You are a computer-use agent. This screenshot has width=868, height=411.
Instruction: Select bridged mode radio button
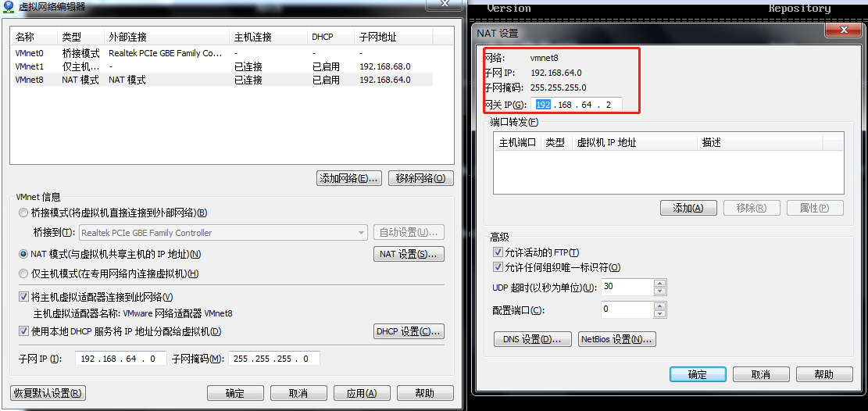pos(23,213)
